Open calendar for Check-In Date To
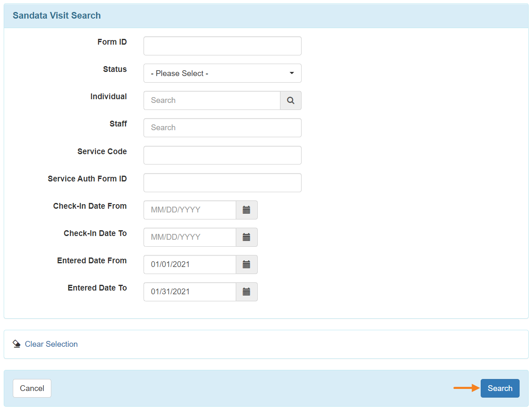Viewport: 532px width, 410px height. pos(247,237)
